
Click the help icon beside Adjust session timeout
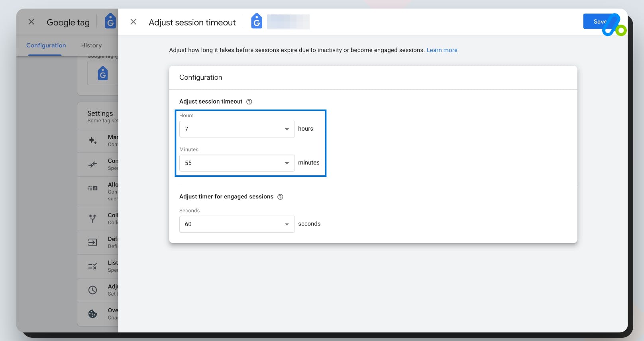pyautogui.click(x=249, y=102)
